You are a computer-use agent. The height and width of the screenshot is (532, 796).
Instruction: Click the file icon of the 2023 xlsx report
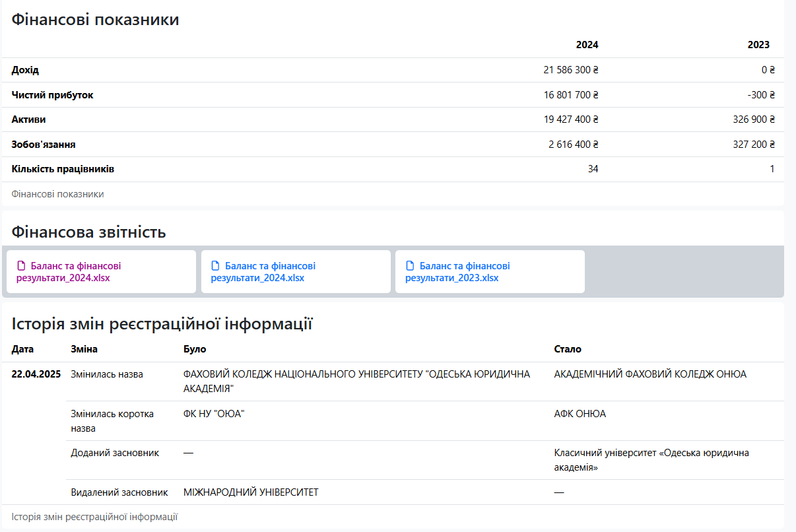coord(410,266)
